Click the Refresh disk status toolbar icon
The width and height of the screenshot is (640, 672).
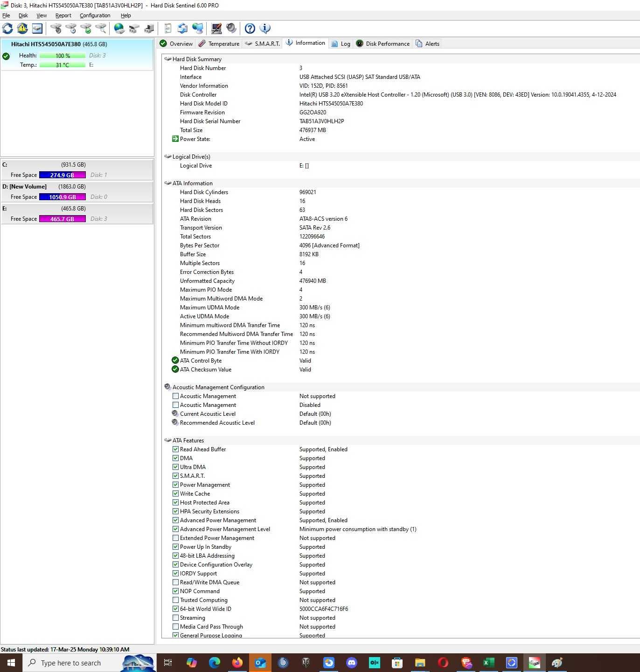(x=7, y=28)
